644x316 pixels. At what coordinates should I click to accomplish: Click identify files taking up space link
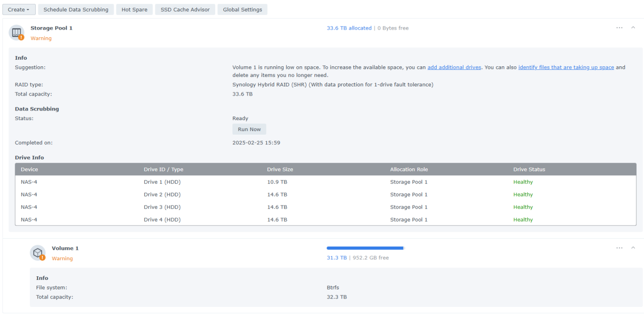pos(566,67)
